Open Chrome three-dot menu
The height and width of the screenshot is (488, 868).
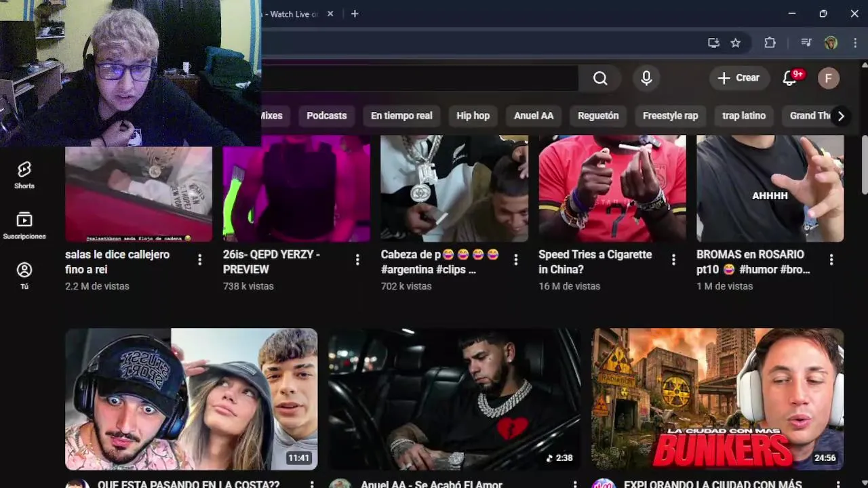tap(854, 43)
